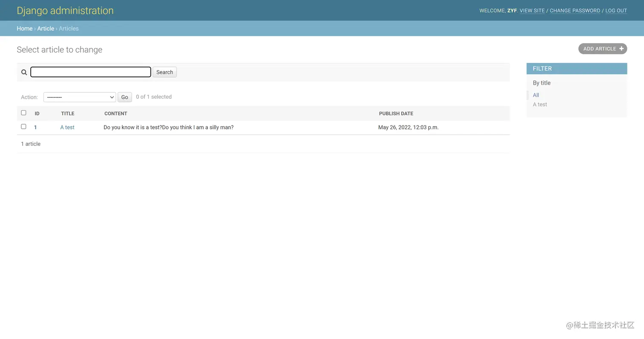Select the 'All' title filter
This screenshot has height=339, width=644.
(536, 95)
